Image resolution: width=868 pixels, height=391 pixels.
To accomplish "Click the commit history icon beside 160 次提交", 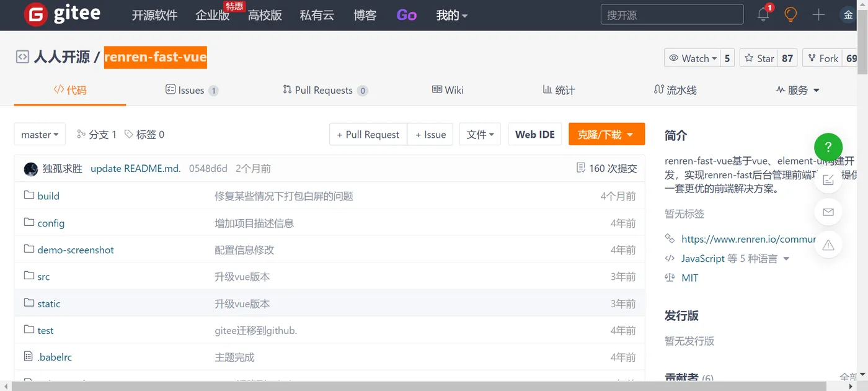I will tap(581, 168).
